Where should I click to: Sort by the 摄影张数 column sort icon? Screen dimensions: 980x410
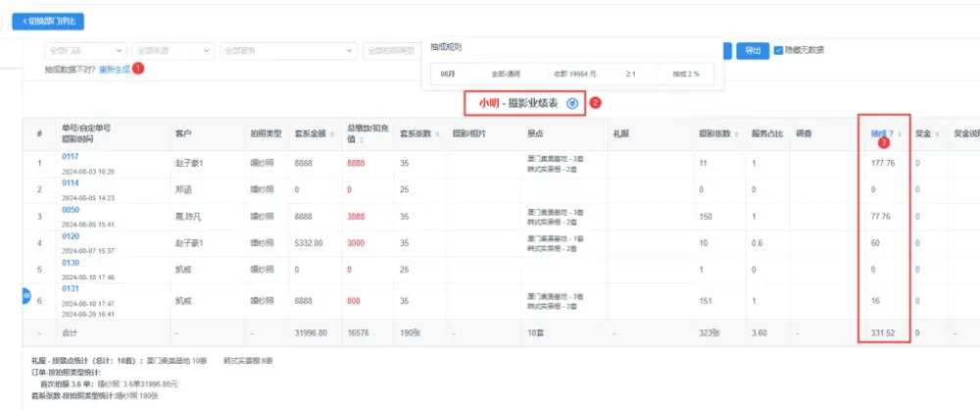(738, 133)
